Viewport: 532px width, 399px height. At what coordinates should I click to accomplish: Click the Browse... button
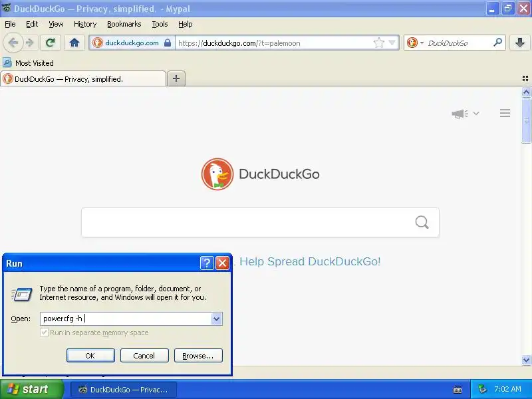(x=198, y=356)
